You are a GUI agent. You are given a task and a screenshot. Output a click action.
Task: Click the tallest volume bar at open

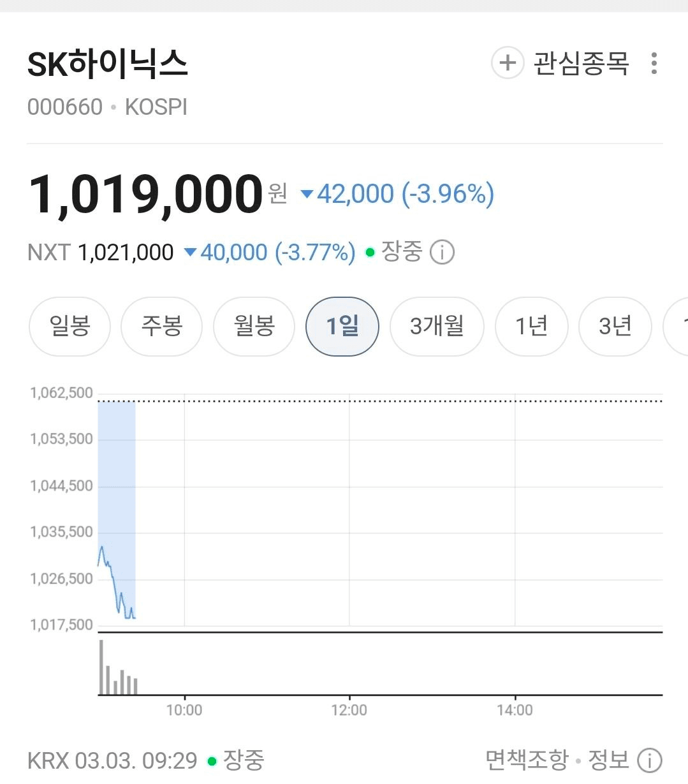click(x=101, y=667)
